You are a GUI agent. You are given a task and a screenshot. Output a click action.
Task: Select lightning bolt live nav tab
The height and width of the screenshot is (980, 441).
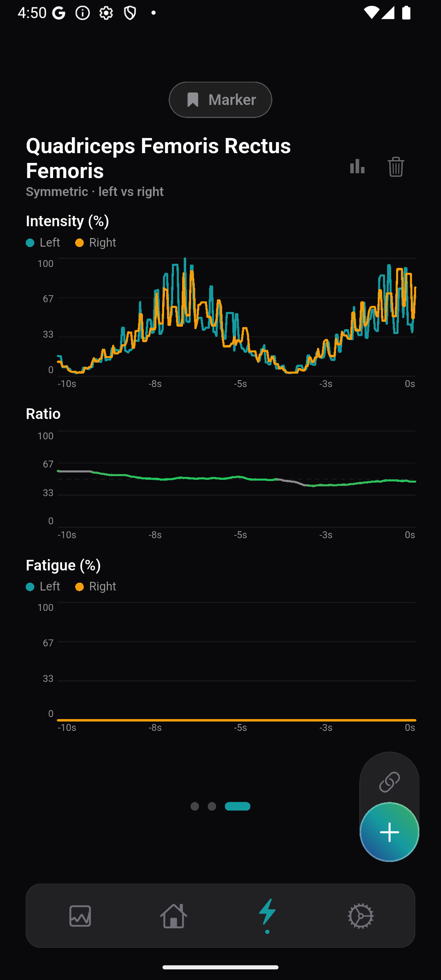point(267,915)
